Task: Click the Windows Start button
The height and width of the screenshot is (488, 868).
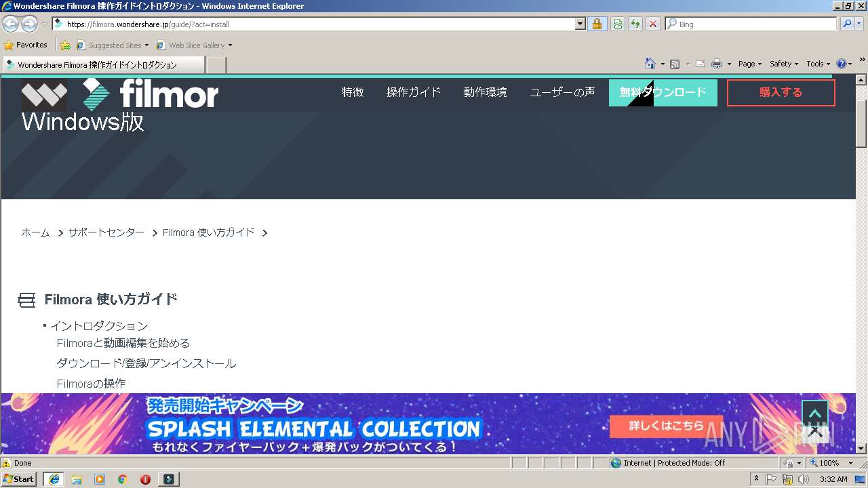Action: [19, 479]
